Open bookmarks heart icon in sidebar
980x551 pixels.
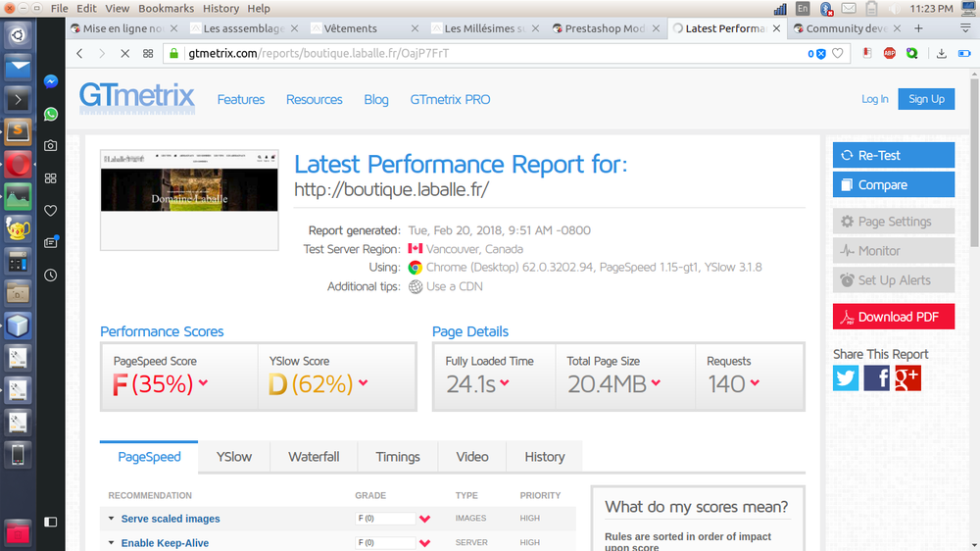coord(51,211)
